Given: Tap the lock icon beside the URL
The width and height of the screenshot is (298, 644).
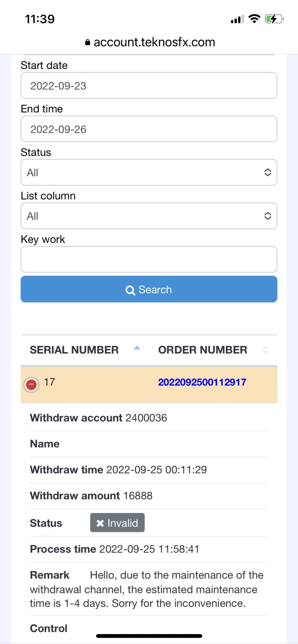Looking at the screenshot, I should point(88,43).
